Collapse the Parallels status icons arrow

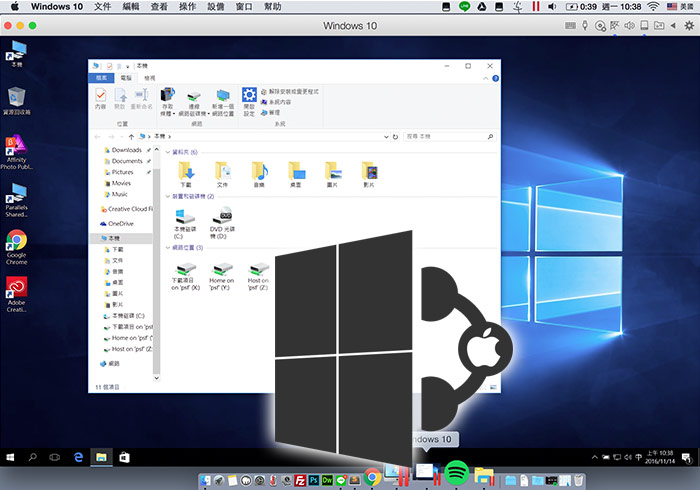click(673, 26)
